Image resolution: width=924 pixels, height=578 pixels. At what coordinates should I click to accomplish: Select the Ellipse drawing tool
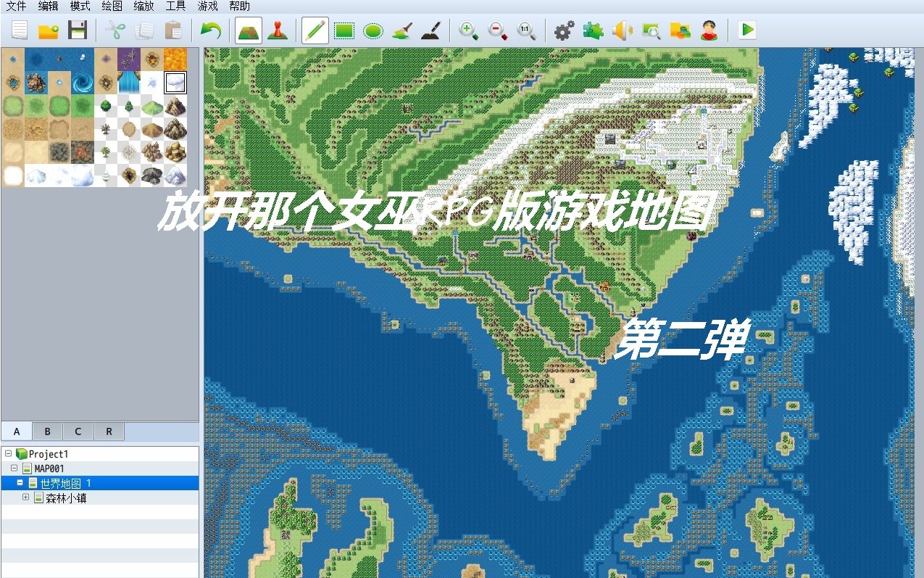372,30
